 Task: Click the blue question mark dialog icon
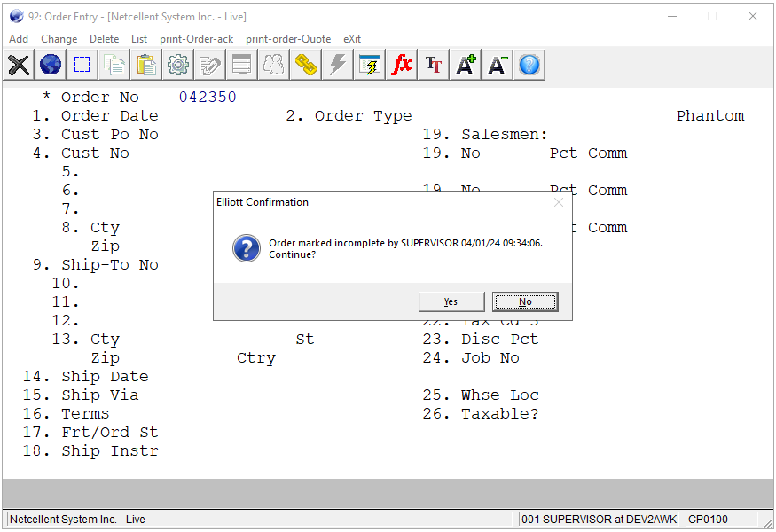coord(247,248)
